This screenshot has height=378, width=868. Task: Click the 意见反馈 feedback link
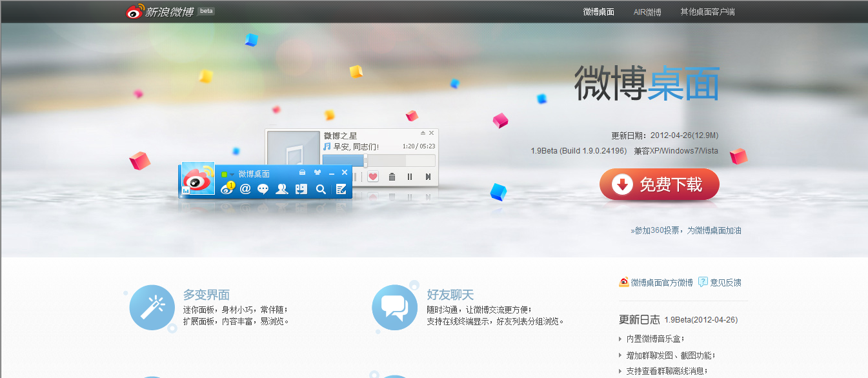tap(725, 283)
